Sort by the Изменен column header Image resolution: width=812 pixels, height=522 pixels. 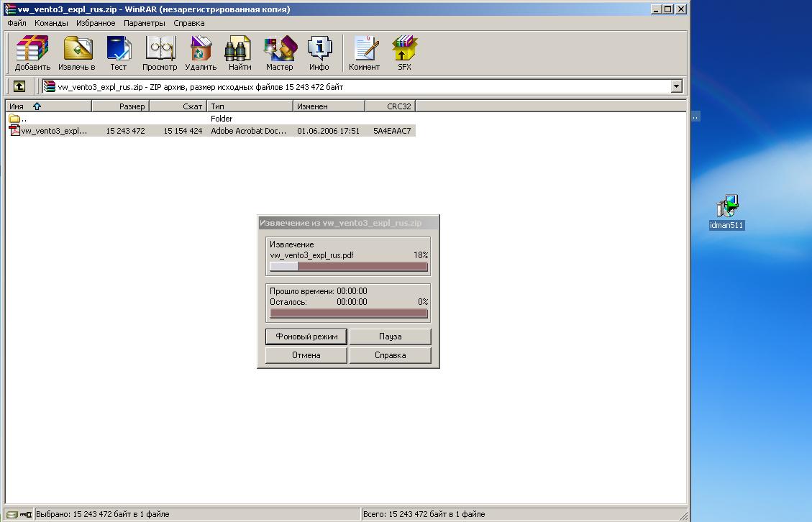point(329,106)
